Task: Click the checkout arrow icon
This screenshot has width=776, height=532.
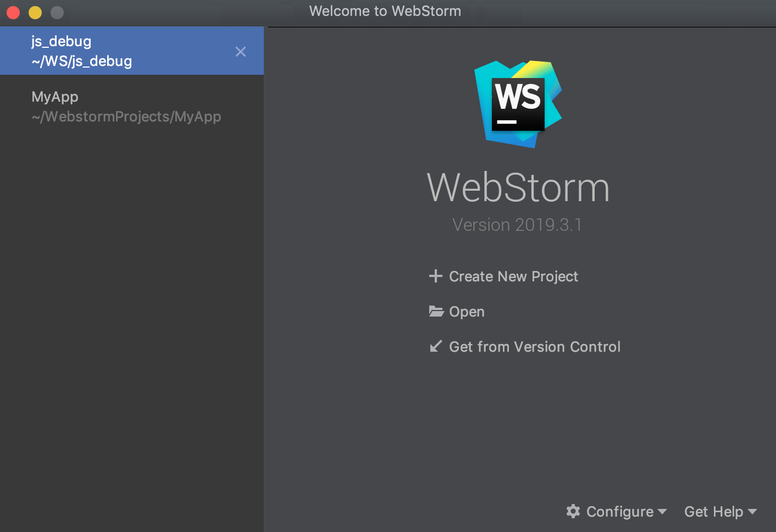Action: (436, 346)
